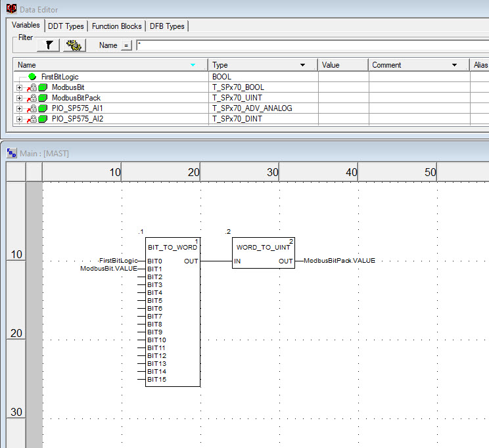489x448 pixels.
Task: Click the lock icon on ModbusBit row
Action: tap(34, 87)
